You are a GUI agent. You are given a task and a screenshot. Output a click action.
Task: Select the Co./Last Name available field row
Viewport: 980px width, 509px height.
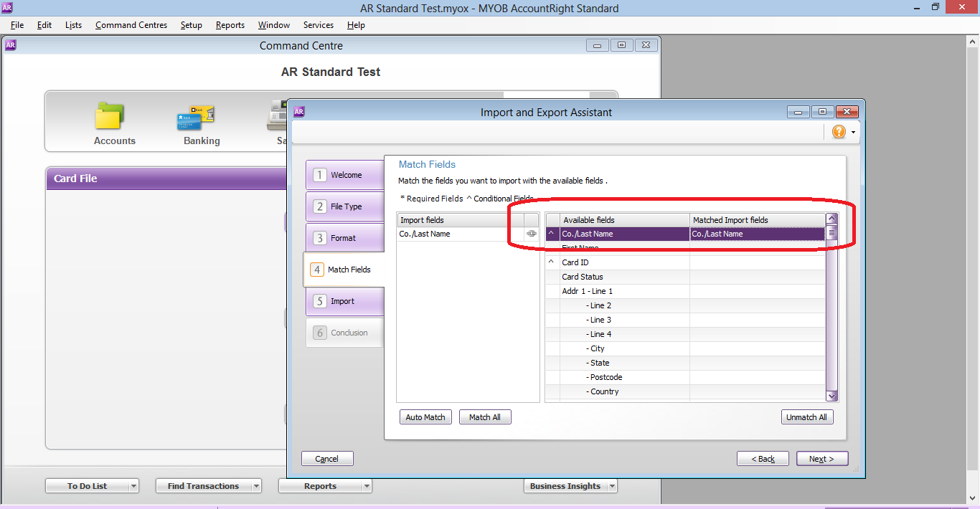coord(624,234)
